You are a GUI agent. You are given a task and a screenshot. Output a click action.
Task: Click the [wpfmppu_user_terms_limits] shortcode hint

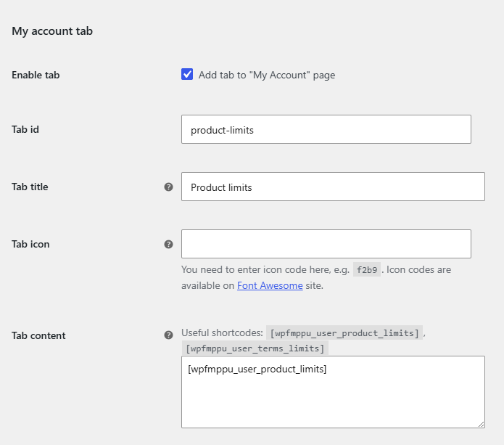(255, 348)
